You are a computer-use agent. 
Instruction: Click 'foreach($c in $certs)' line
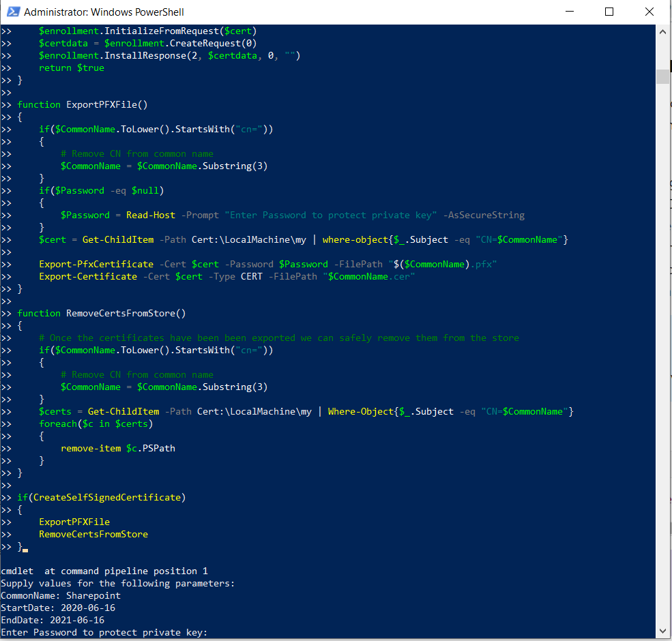click(x=96, y=423)
